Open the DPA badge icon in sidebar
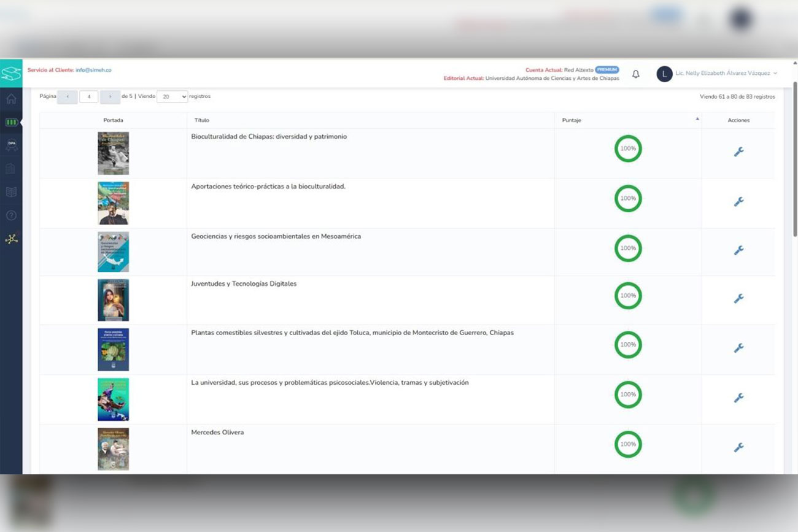798x532 pixels. pos(11,145)
